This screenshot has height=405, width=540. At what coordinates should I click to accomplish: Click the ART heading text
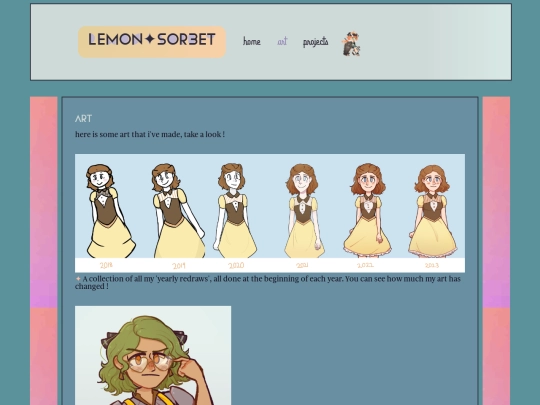pos(83,119)
